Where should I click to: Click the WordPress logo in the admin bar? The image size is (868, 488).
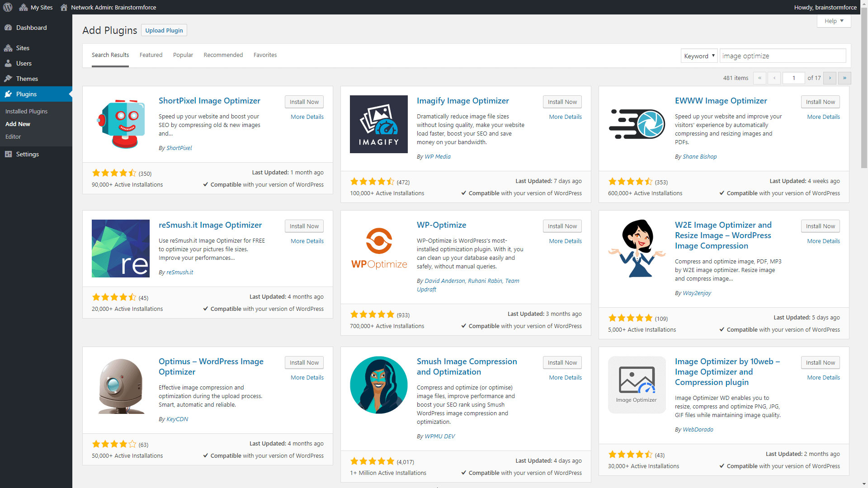tap(7, 7)
